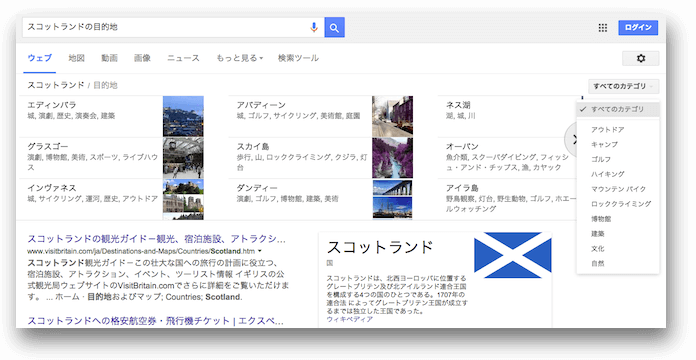Open スコットランドの観光ガイド search result link
Viewport: 696px width, 360px height.
tap(156, 239)
